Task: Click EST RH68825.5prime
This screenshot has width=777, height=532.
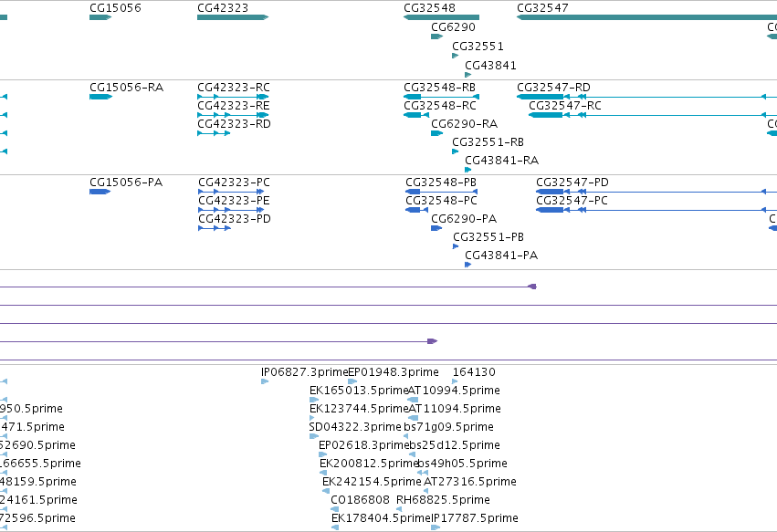Action: coord(443,500)
